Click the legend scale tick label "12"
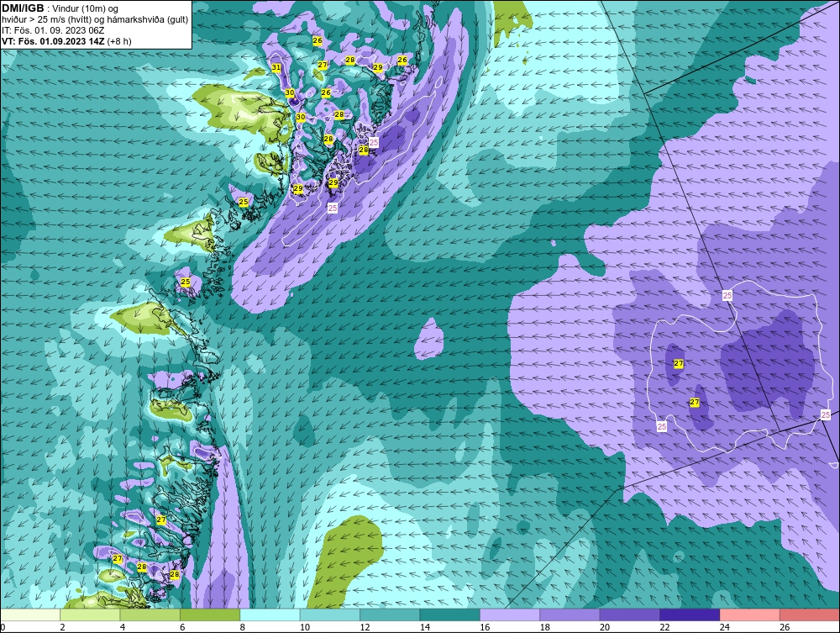This screenshot has height=633, width=840. (365, 627)
